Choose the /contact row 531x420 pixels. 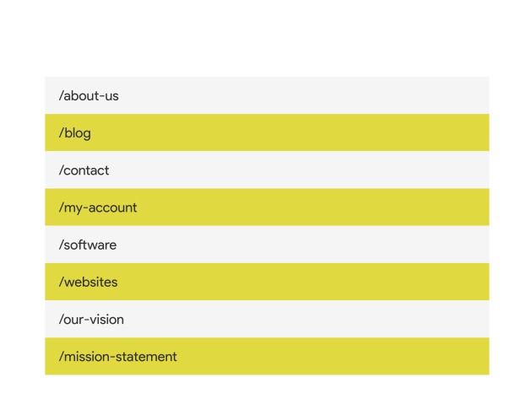click(x=267, y=170)
